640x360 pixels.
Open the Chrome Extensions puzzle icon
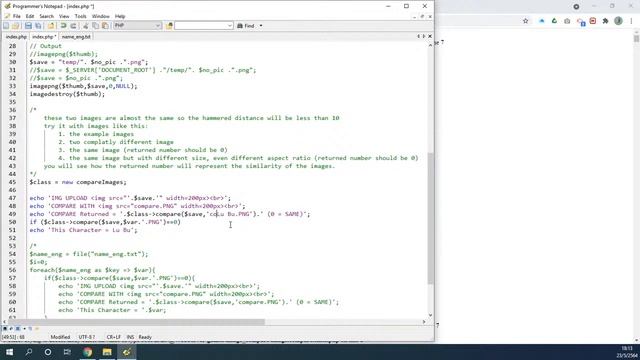[605, 21]
